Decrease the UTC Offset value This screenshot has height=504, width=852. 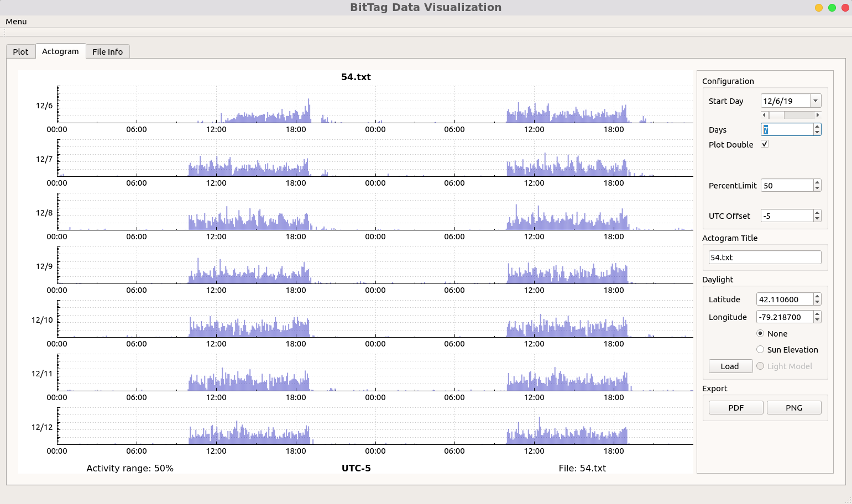(817, 219)
